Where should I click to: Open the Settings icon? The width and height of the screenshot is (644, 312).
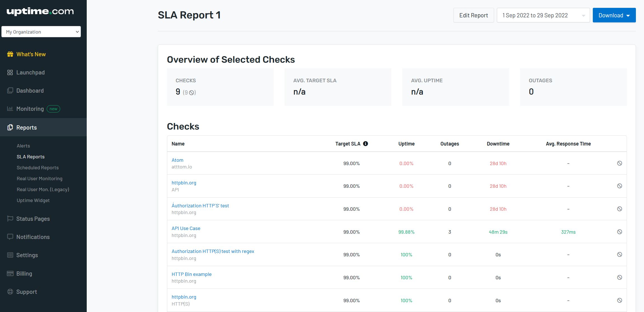click(x=10, y=255)
